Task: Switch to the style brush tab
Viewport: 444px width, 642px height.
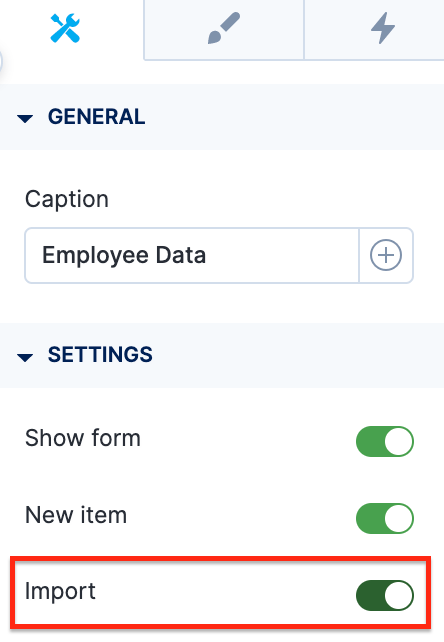Action: click(224, 29)
